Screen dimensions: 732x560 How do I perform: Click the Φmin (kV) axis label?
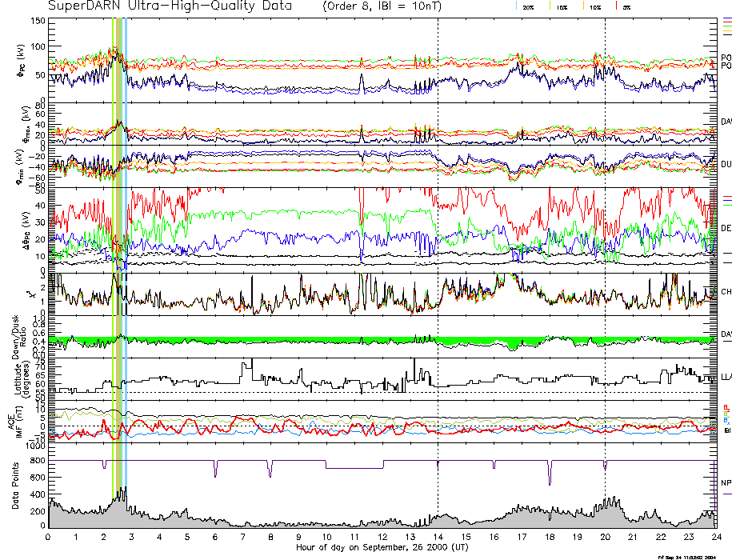tap(21, 167)
